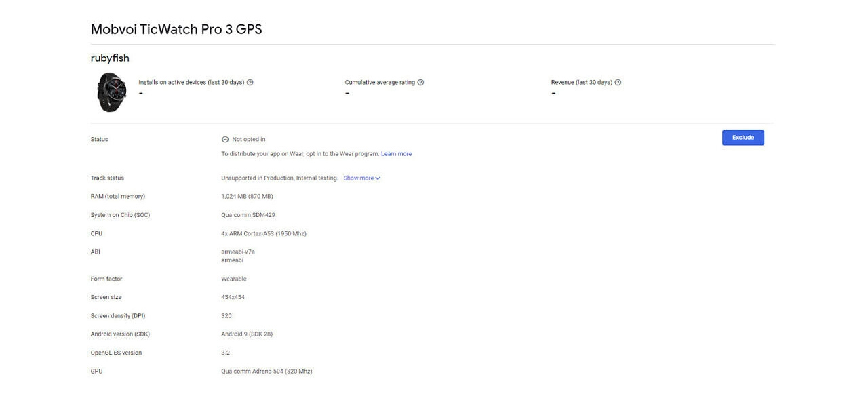Screen dimensions: 868x400
Task: Click help icon next to Revenue
Action: (x=618, y=83)
